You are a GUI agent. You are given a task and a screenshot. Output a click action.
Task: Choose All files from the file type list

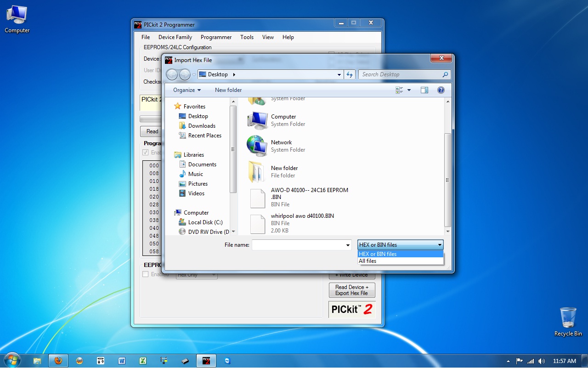tap(367, 261)
